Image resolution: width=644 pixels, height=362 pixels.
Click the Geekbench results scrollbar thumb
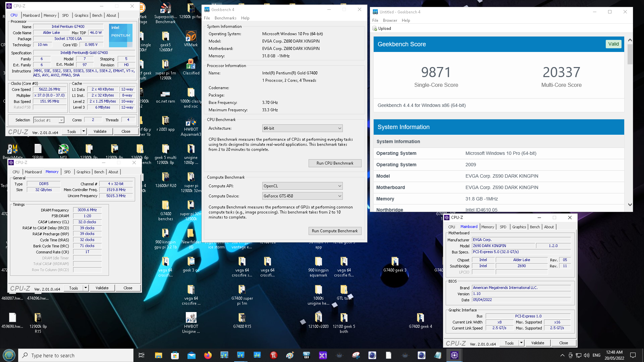pos(630,54)
